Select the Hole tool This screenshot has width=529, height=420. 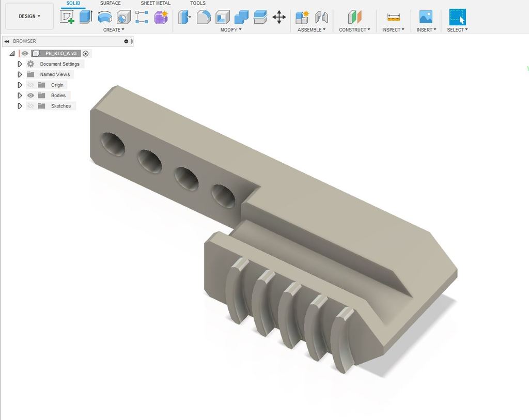point(123,18)
